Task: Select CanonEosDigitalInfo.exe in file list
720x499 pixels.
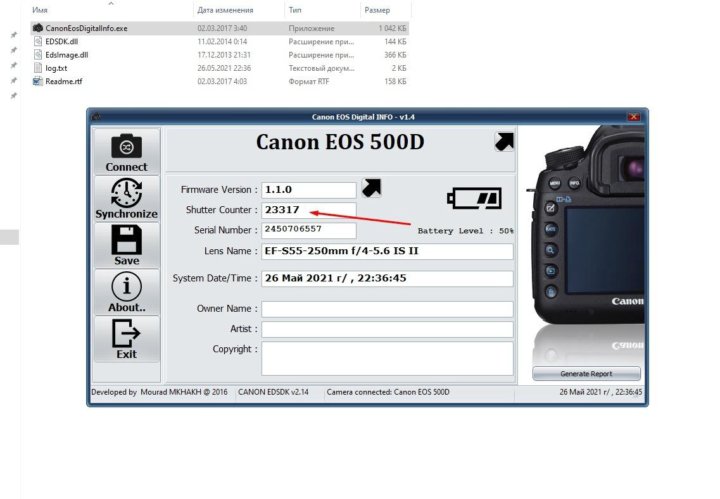Action: point(86,29)
